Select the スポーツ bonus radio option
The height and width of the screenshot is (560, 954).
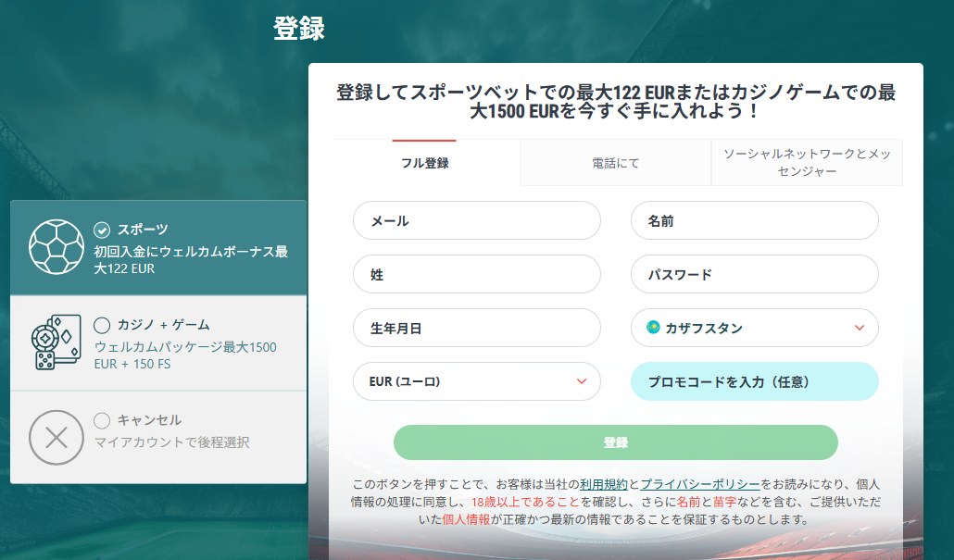[102, 230]
